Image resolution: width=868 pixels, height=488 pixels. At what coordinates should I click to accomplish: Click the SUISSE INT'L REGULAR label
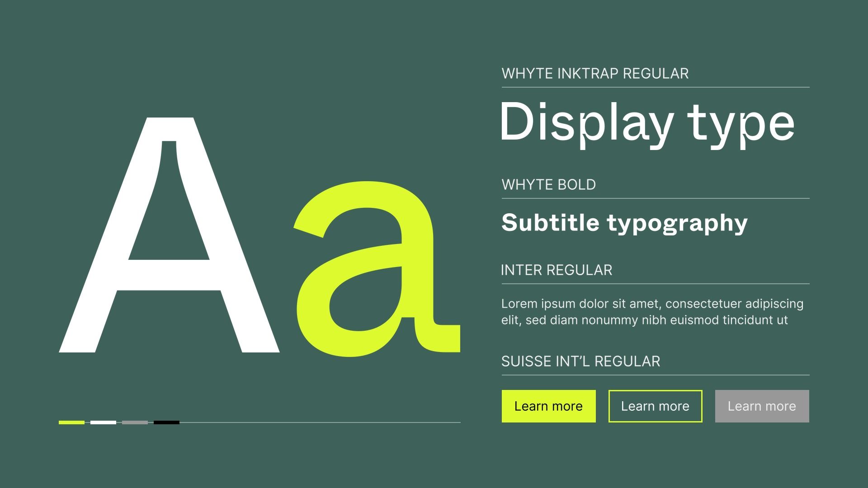(x=580, y=361)
